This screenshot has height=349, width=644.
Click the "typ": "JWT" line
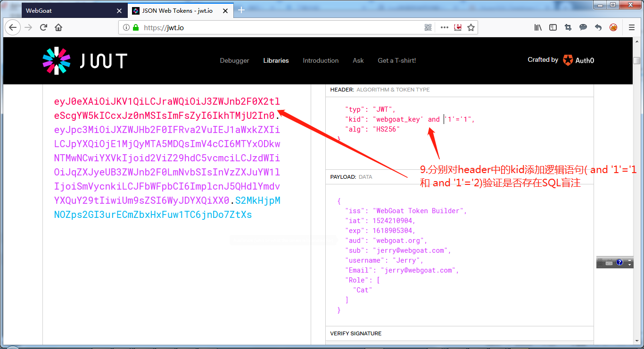(x=371, y=109)
